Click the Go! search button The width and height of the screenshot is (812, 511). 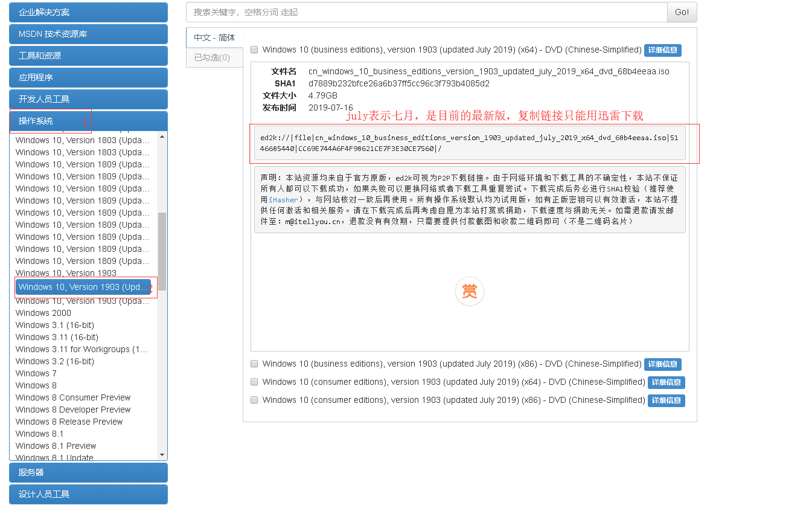point(682,12)
